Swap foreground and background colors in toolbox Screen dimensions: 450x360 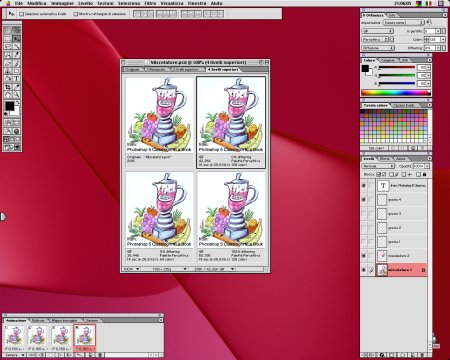[18, 102]
